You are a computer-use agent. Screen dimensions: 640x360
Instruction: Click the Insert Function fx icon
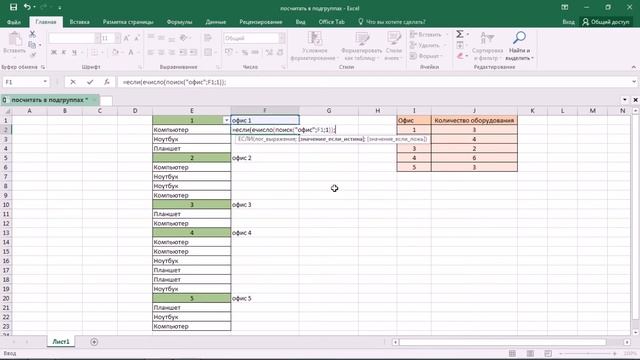(x=107, y=82)
